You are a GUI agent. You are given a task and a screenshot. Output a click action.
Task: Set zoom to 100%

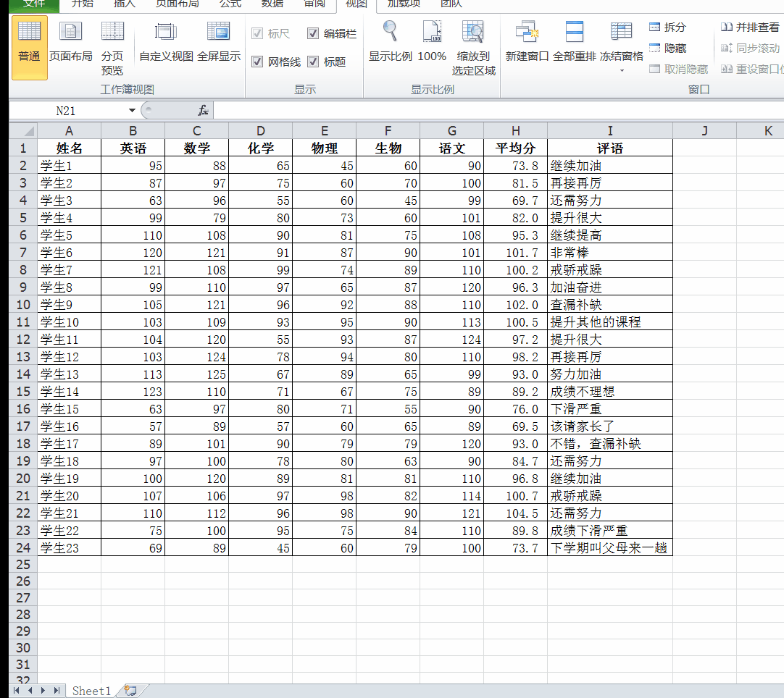(x=432, y=42)
